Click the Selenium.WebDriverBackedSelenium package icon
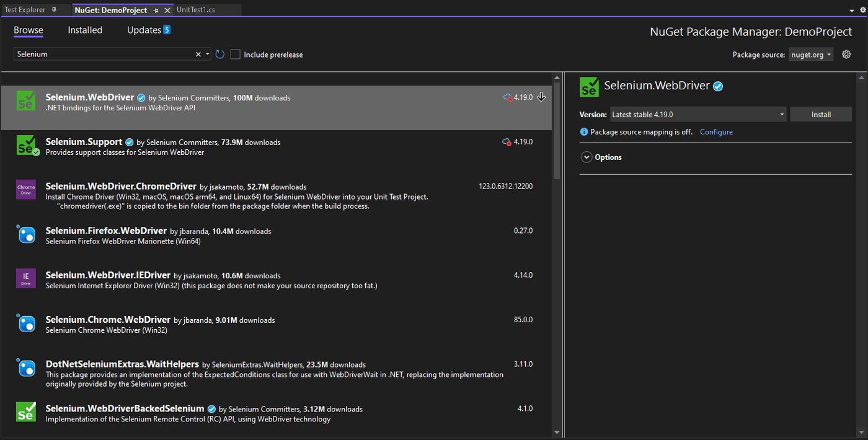Screen dimensions: 868x440 [x=26, y=412]
